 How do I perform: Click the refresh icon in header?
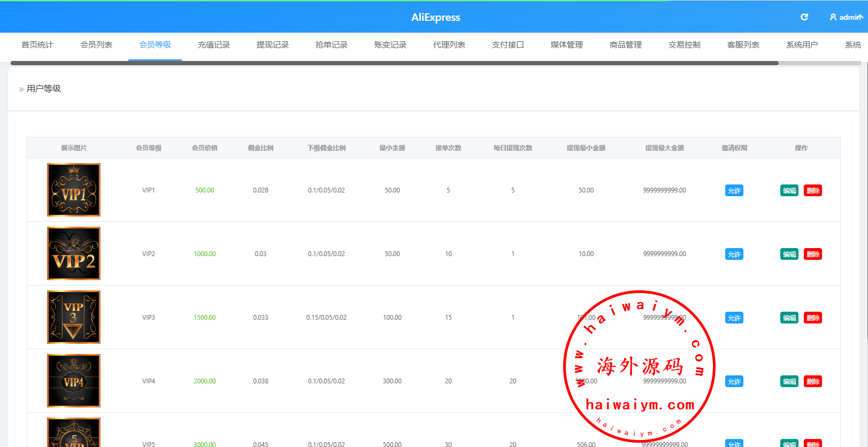point(804,17)
